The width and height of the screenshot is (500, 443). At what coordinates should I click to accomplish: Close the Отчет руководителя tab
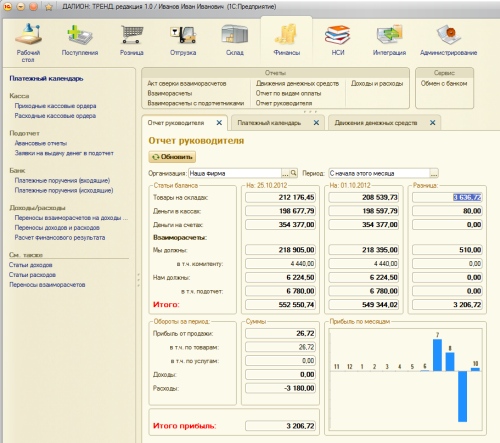coord(219,123)
